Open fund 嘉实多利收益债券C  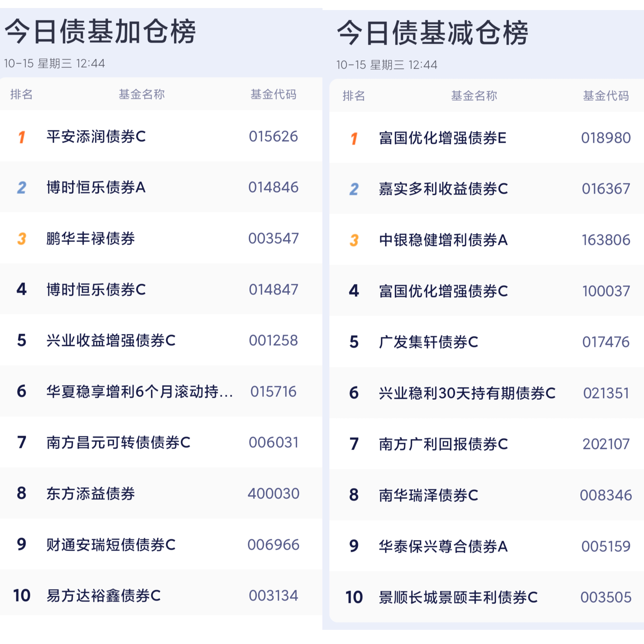click(443, 189)
